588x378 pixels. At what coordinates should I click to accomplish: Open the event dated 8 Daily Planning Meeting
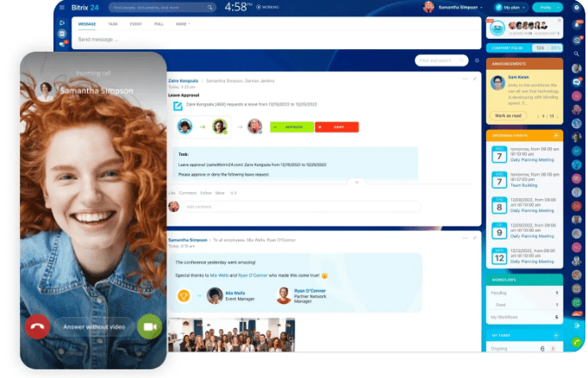tap(532, 211)
